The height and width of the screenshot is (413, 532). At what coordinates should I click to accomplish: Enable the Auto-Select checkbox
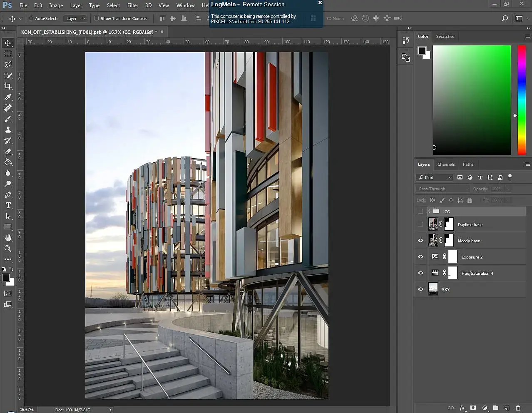(31, 18)
